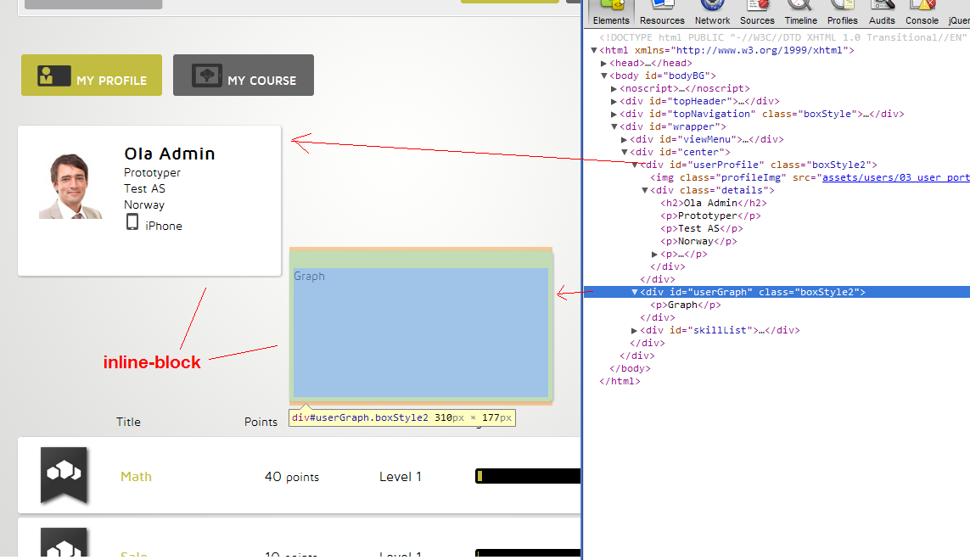Collapse the userProfile div node
970x560 pixels.
point(635,165)
